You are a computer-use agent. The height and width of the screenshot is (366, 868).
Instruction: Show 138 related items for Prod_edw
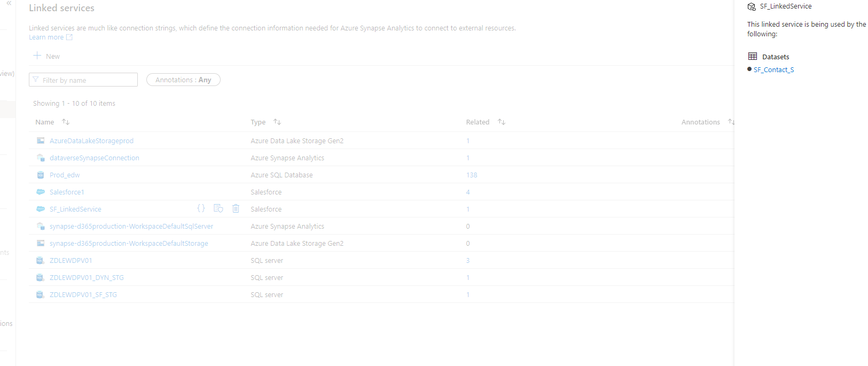472,175
